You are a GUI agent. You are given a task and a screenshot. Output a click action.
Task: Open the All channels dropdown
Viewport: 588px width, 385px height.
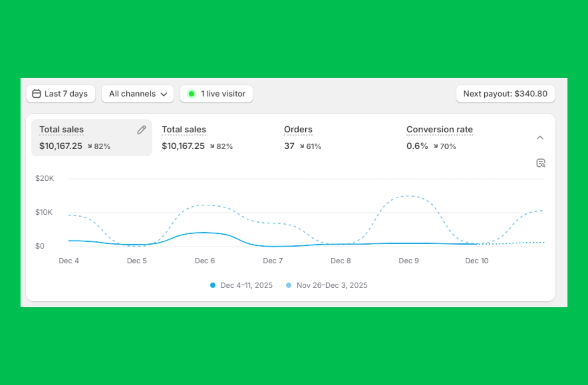pyautogui.click(x=138, y=94)
